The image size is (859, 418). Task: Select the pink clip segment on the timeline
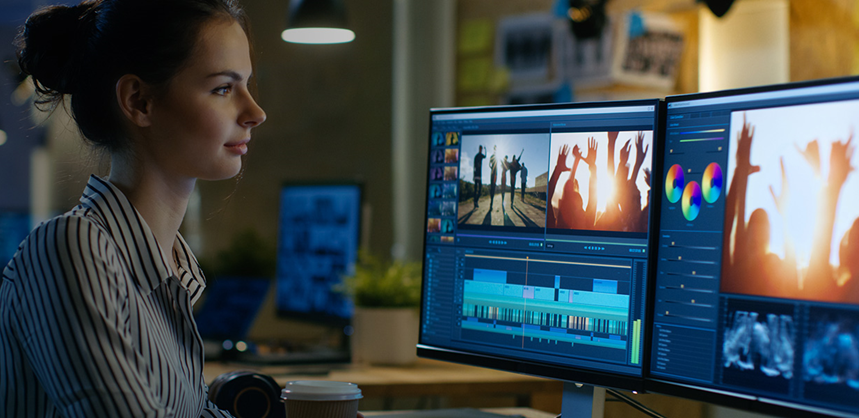pyautogui.click(x=528, y=292)
